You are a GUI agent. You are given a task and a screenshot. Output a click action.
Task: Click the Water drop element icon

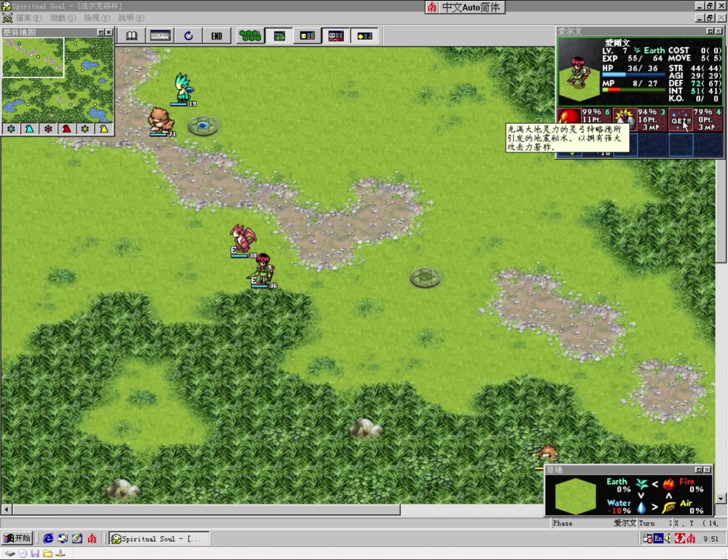pos(641,507)
